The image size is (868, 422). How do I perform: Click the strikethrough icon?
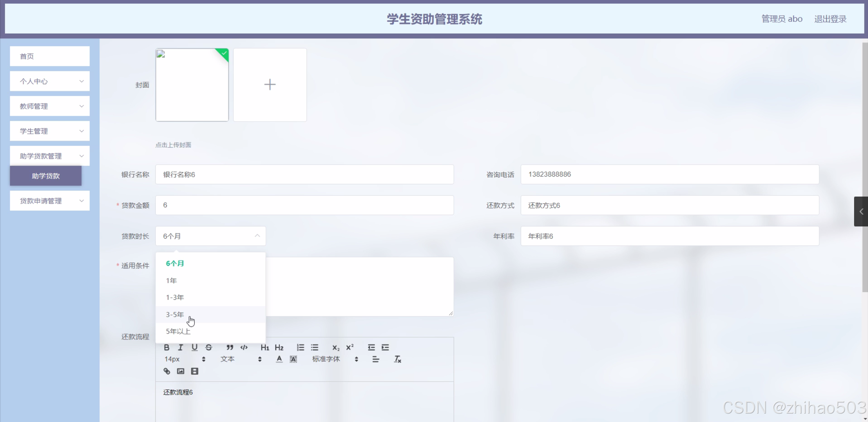point(209,347)
